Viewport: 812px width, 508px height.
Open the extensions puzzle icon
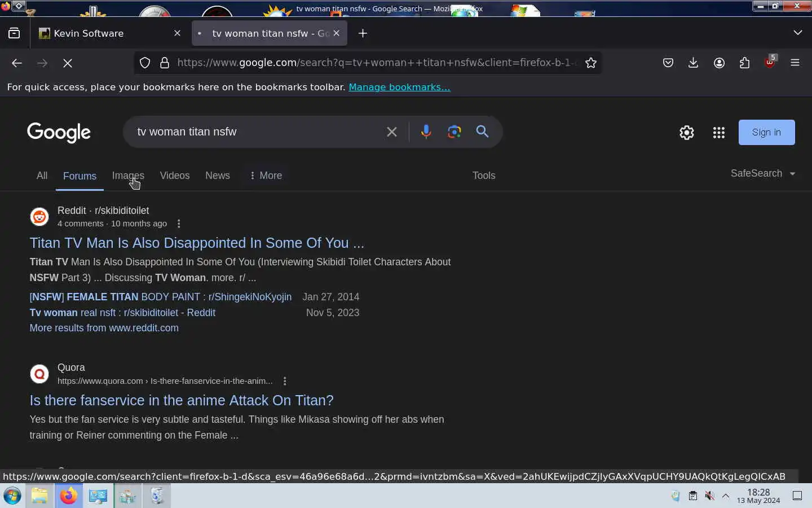744,63
